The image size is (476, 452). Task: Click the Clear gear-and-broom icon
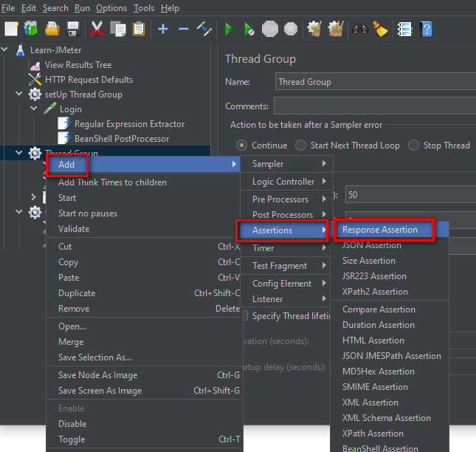314,29
